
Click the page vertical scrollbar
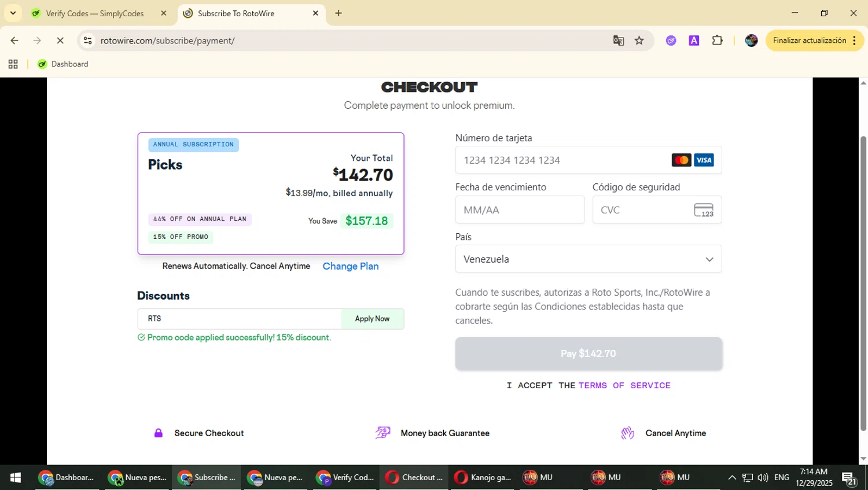(863, 283)
